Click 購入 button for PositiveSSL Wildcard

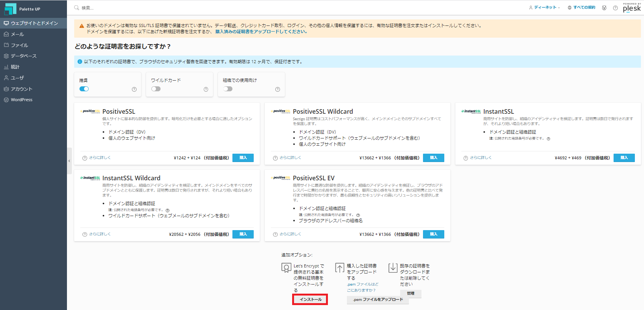coord(434,158)
